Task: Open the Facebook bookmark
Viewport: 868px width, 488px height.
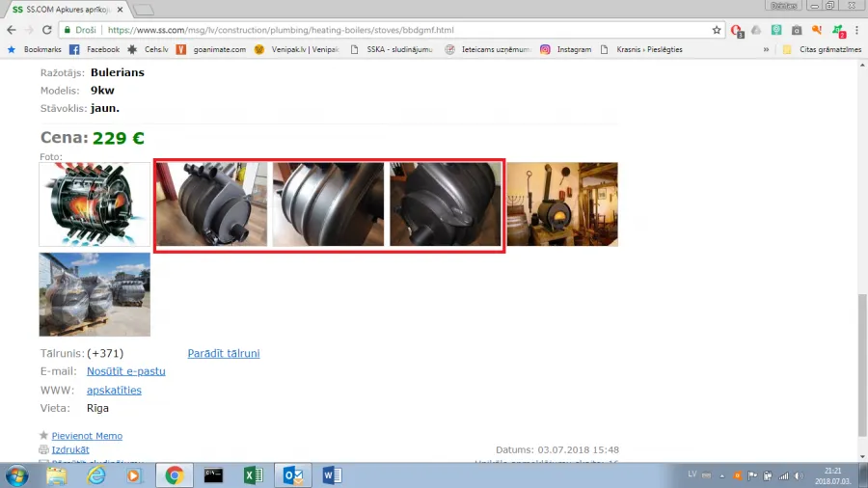Action: point(95,49)
